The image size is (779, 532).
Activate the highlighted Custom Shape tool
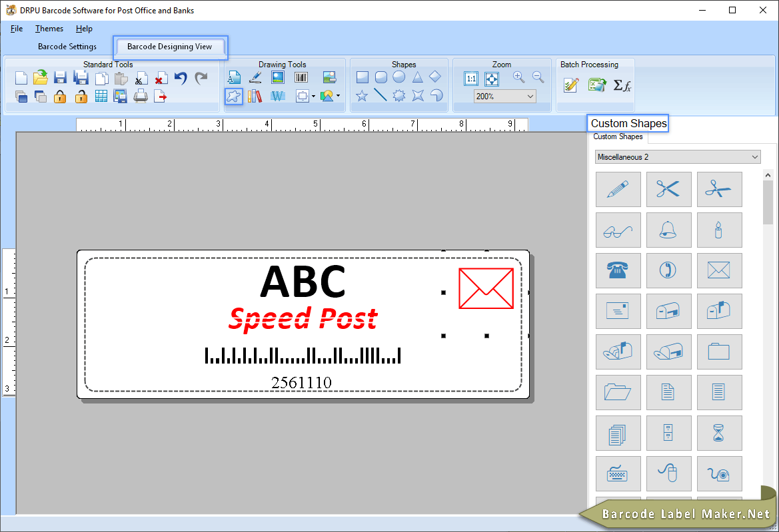(233, 96)
